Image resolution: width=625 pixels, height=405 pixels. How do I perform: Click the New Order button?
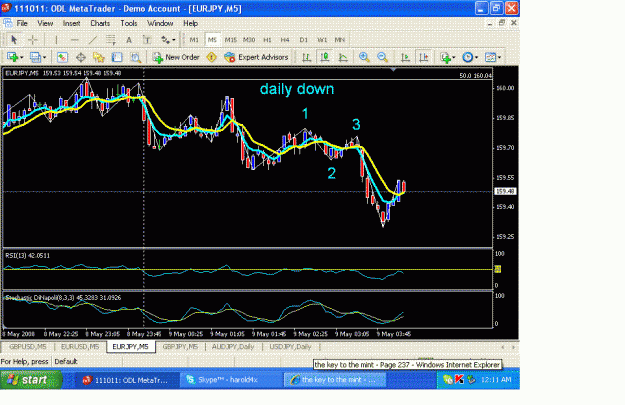[176, 57]
